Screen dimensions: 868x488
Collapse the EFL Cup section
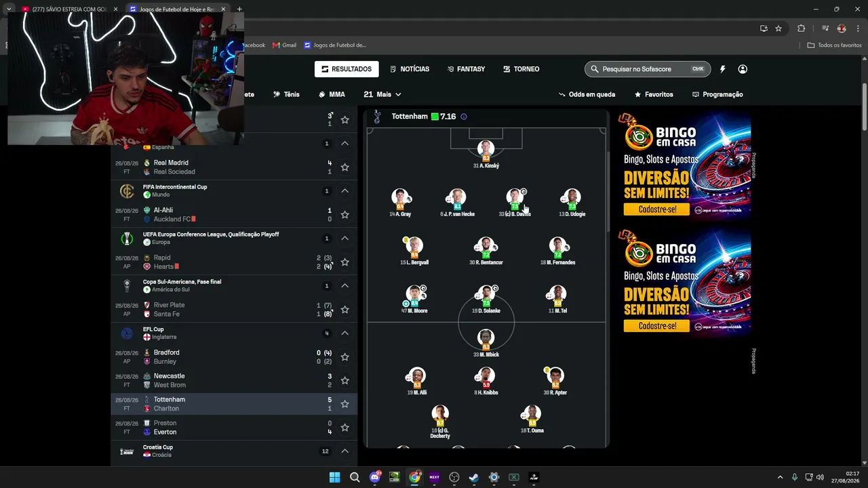pos(344,333)
